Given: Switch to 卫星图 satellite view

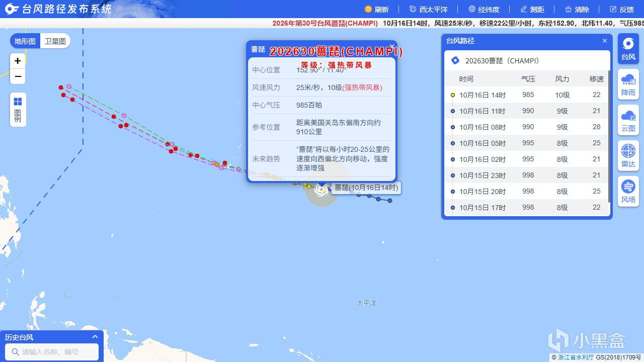Looking at the screenshot, I should [55, 41].
